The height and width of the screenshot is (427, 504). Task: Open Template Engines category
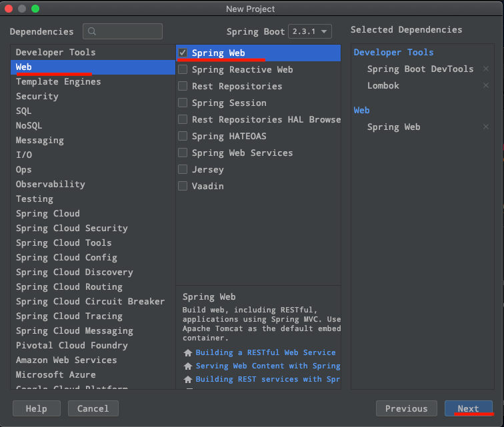coord(93,82)
